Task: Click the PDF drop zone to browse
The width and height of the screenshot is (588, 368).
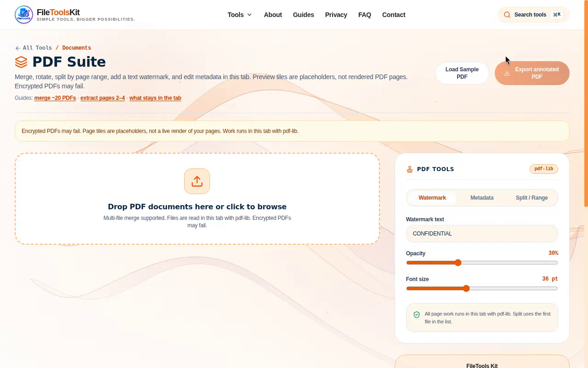Action: click(x=197, y=199)
